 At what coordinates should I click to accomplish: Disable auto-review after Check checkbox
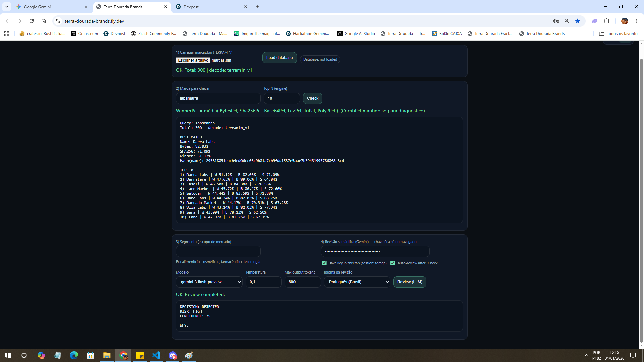tap(393, 263)
